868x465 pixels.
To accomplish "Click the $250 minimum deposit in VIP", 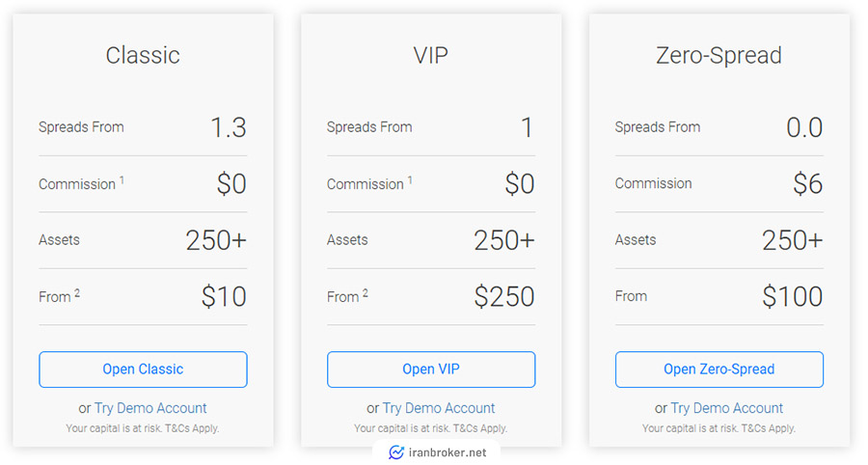I will click(x=504, y=296).
